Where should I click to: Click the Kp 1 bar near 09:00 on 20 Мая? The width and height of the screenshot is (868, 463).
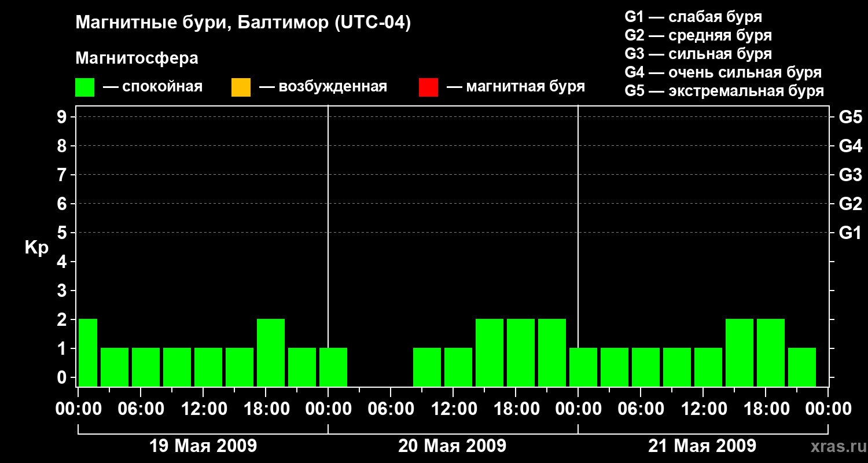pyautogui.click(x=427, y=367)
